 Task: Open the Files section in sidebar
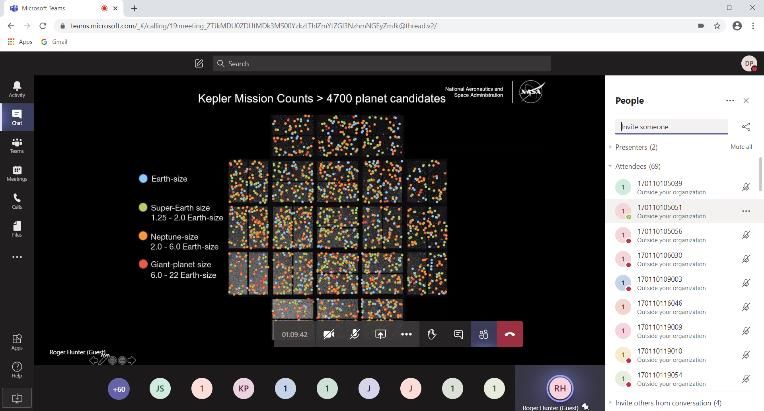(x=17, y=228)
